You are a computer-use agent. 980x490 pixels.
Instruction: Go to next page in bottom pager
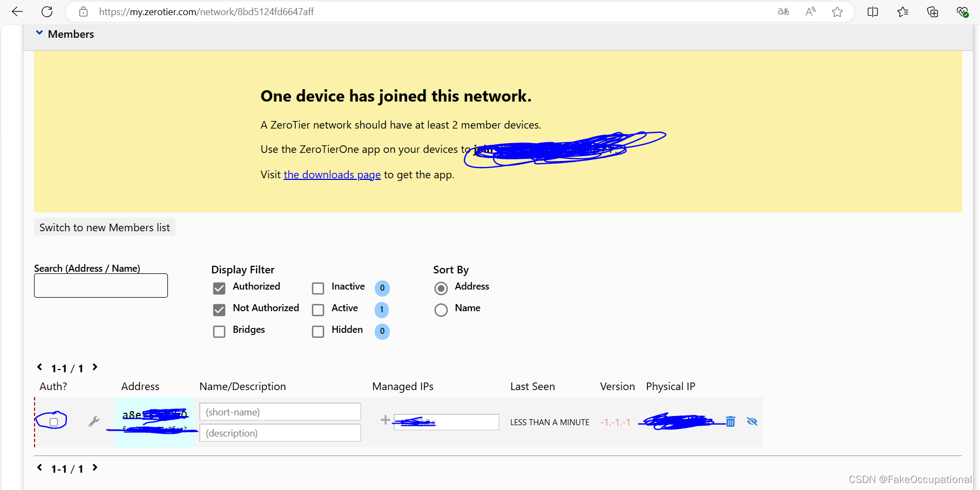coord(95,468)
